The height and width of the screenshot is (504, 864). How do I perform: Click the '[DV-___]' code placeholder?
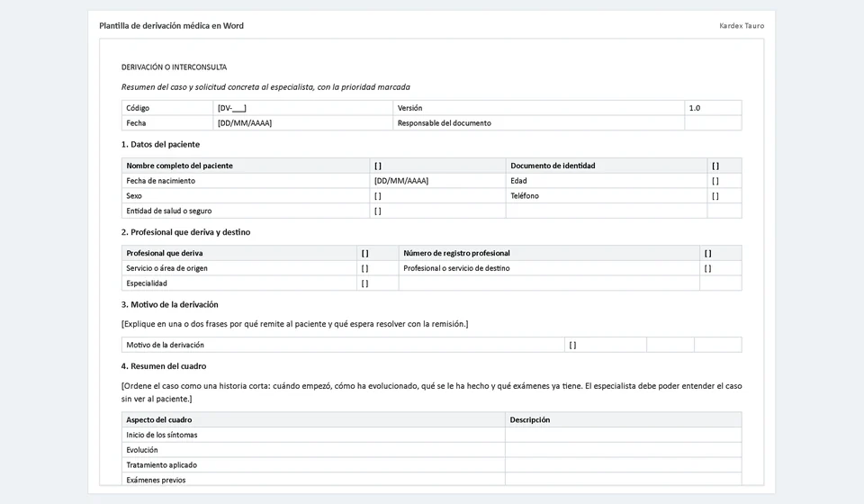(x=232, y=108)
